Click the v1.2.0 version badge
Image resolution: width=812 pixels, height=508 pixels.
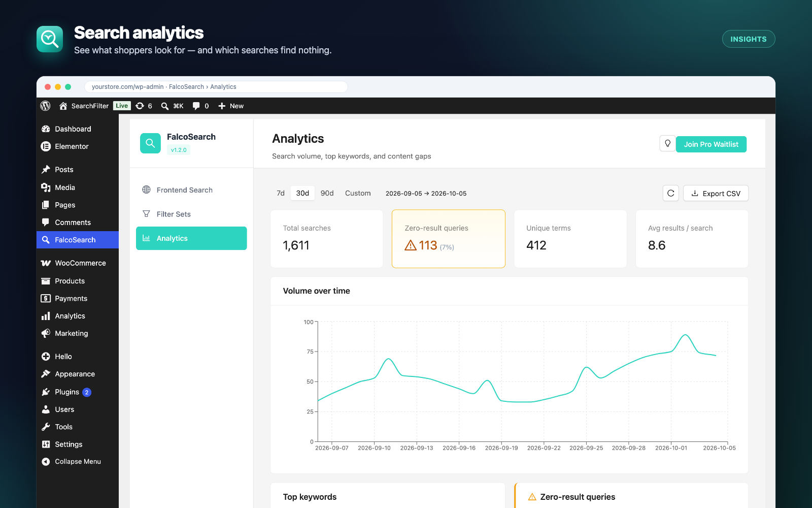(x=179, y=150)
